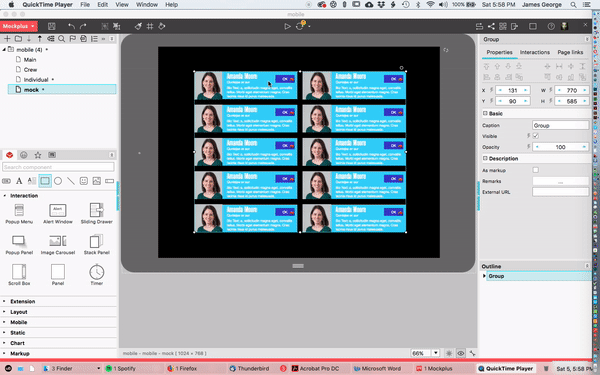
Task: Add the Timer interaction component
Action: point(96,275)
